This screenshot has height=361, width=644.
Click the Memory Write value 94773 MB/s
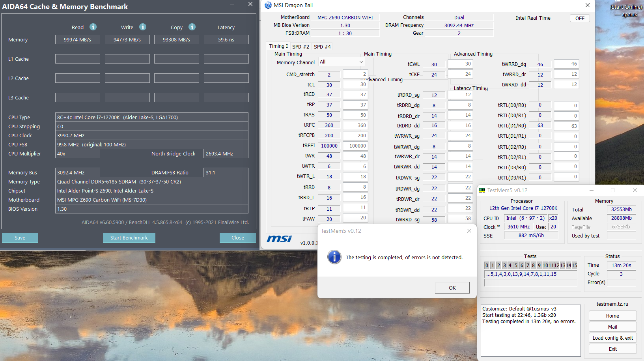(127, 39)
